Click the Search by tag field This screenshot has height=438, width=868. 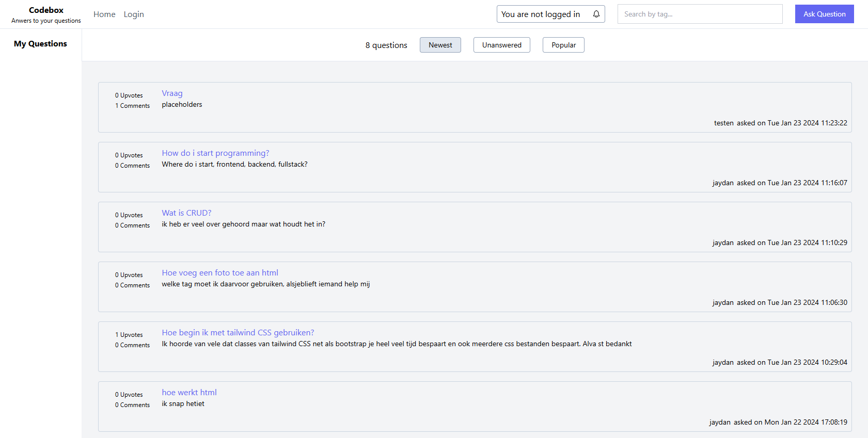(700, 14)
